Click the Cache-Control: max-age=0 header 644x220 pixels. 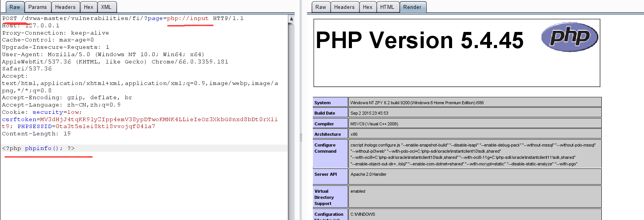point(48,40)
